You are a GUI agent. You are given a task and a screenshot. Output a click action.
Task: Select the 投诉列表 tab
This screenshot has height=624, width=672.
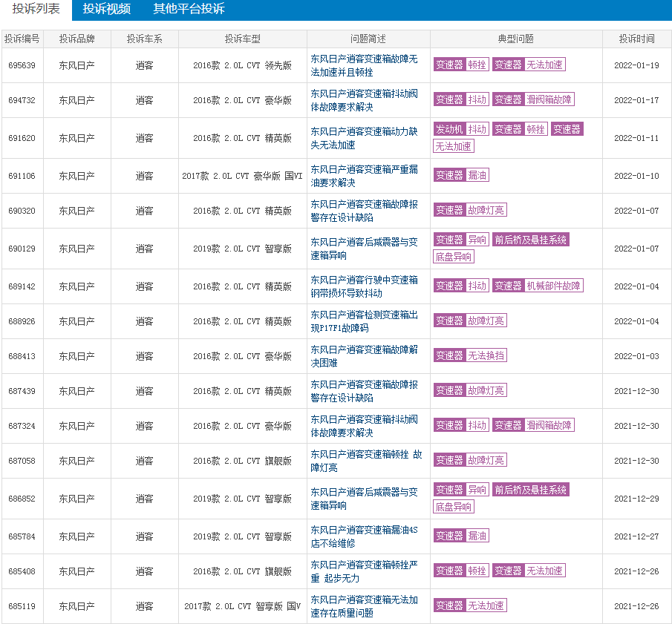click(x=36, y=9)
